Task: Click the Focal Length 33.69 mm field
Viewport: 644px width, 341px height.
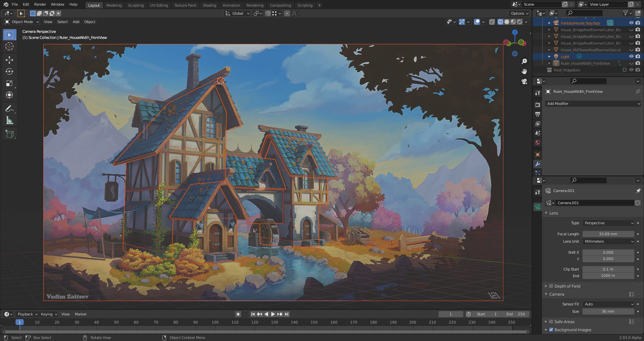Action: [x=608, y=234]
